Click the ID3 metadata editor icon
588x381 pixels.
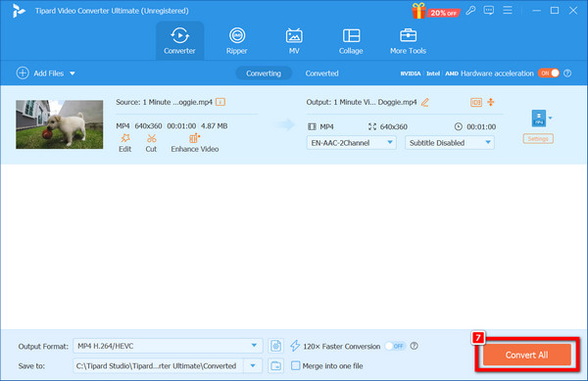click(x=476, y=102)
